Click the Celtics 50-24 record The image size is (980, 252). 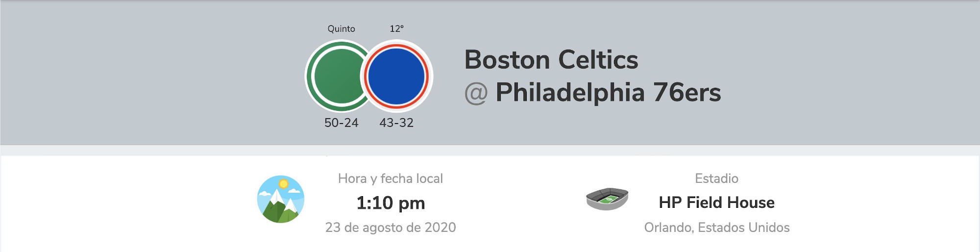click(342, 123)
